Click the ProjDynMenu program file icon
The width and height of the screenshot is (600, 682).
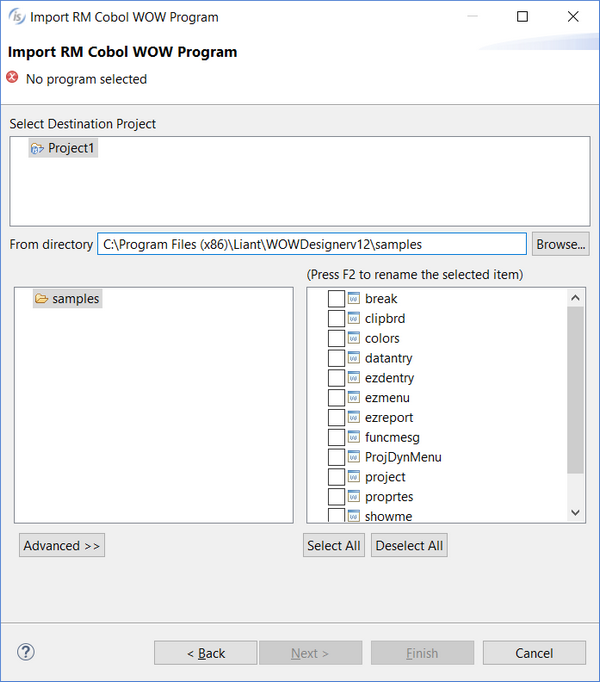point(354,457)
